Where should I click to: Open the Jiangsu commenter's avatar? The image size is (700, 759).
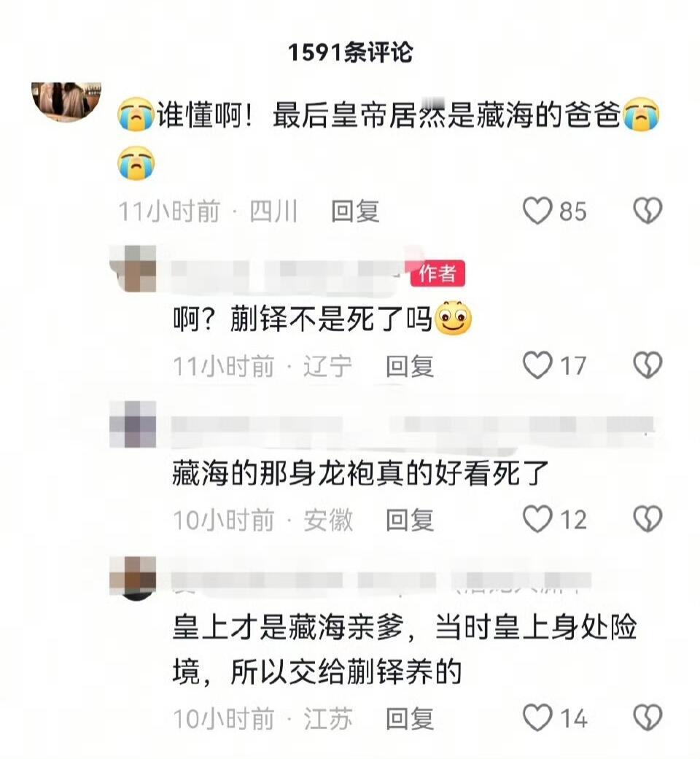click(x=133, y=578)
